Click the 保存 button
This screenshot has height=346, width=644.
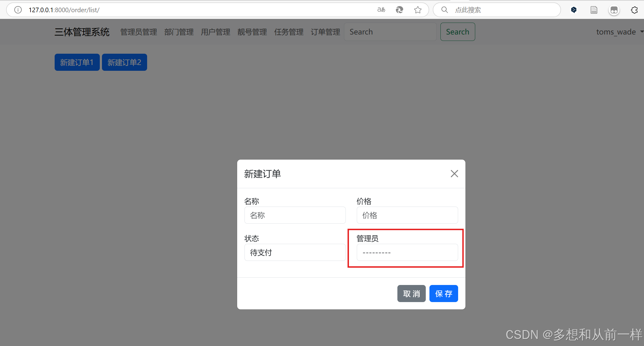(x=443, y=294)
